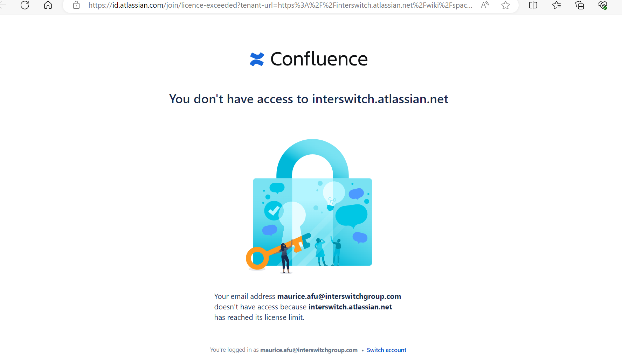Screen dimensions: 622x364
Task: Click the blue Confluence logo mark
Action: pos(257,59)
